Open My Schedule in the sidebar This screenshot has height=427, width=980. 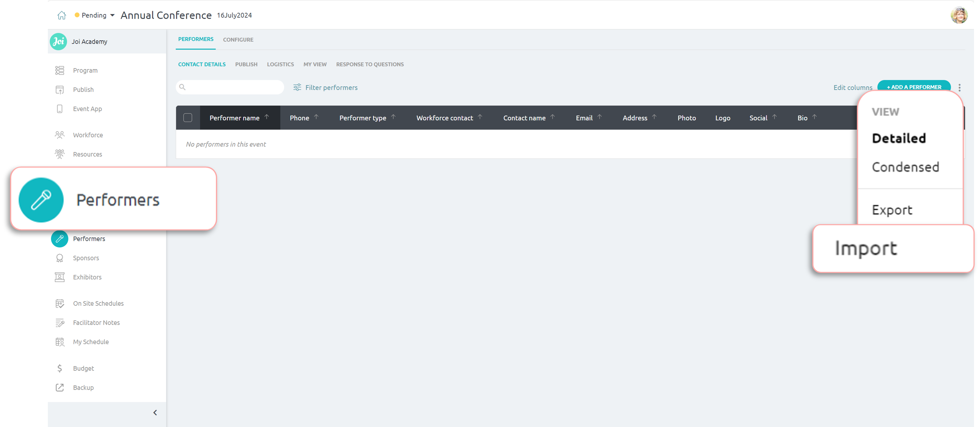click(x=90, y=342)
